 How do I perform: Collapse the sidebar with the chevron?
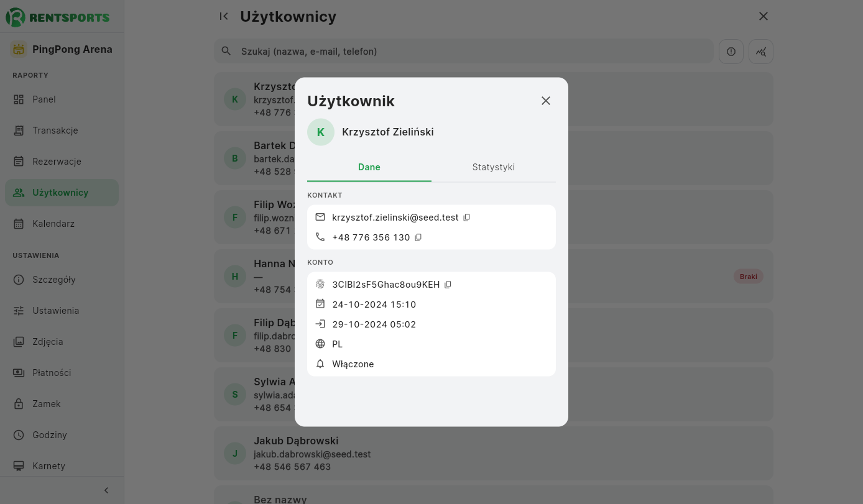(106, 490)
